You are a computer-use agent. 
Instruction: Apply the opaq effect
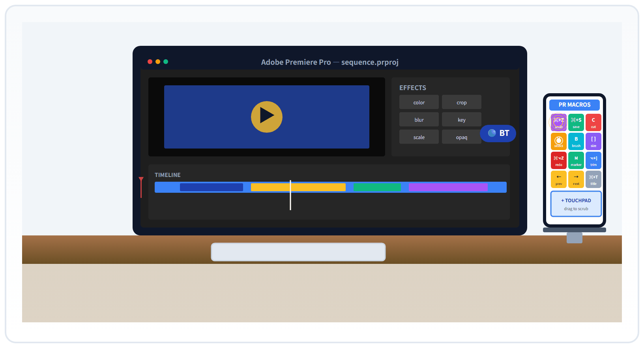pos(462,137)
